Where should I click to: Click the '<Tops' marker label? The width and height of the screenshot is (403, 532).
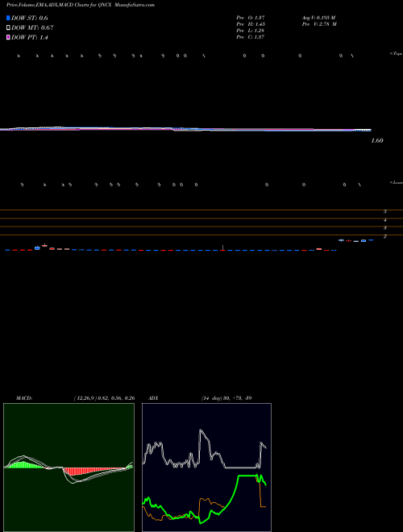pos(397,54)
